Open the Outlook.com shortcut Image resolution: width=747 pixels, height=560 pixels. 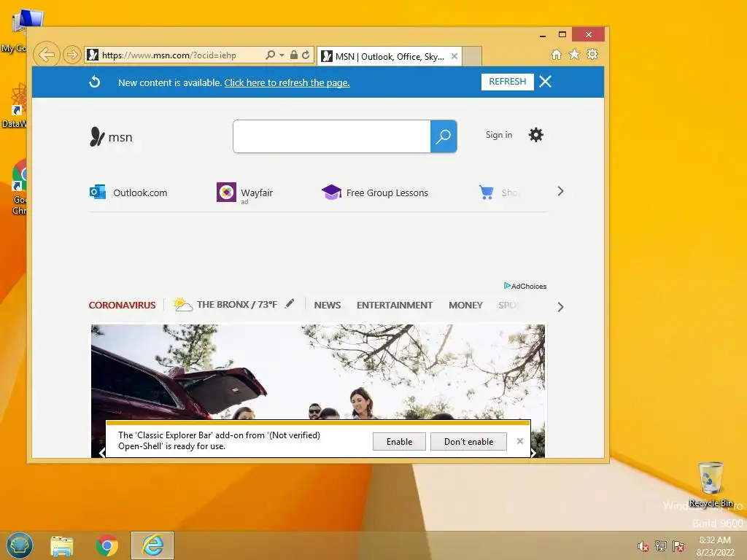(x=128, y=192)
